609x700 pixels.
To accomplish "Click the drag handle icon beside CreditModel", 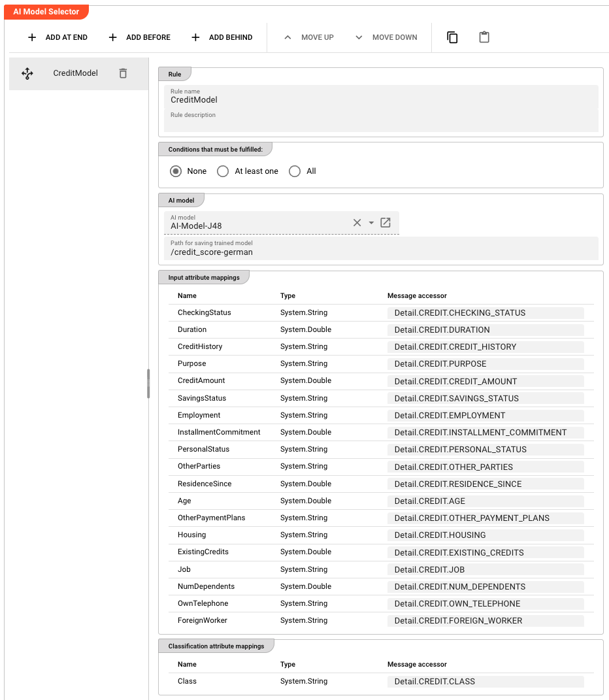I will [x=27, y=73].
